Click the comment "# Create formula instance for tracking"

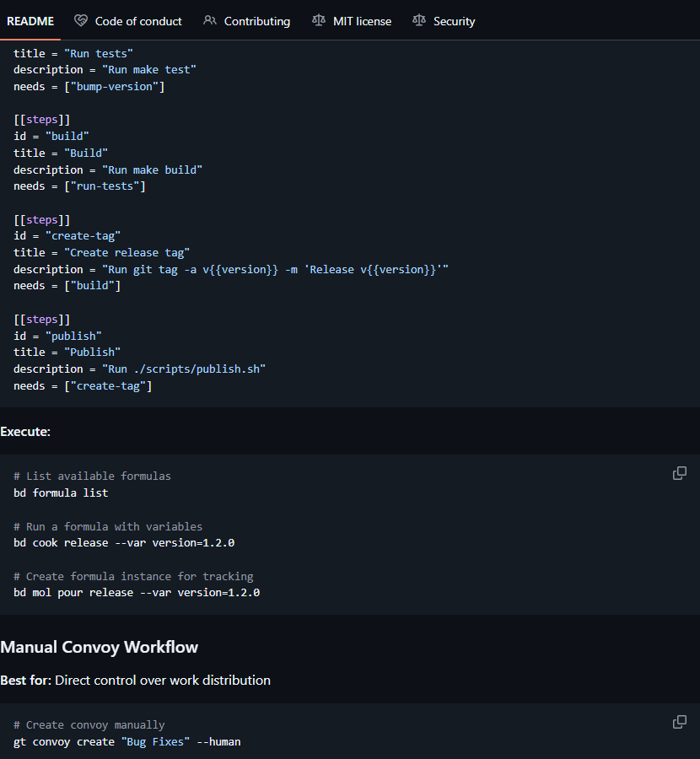click(x=133, y=577)
